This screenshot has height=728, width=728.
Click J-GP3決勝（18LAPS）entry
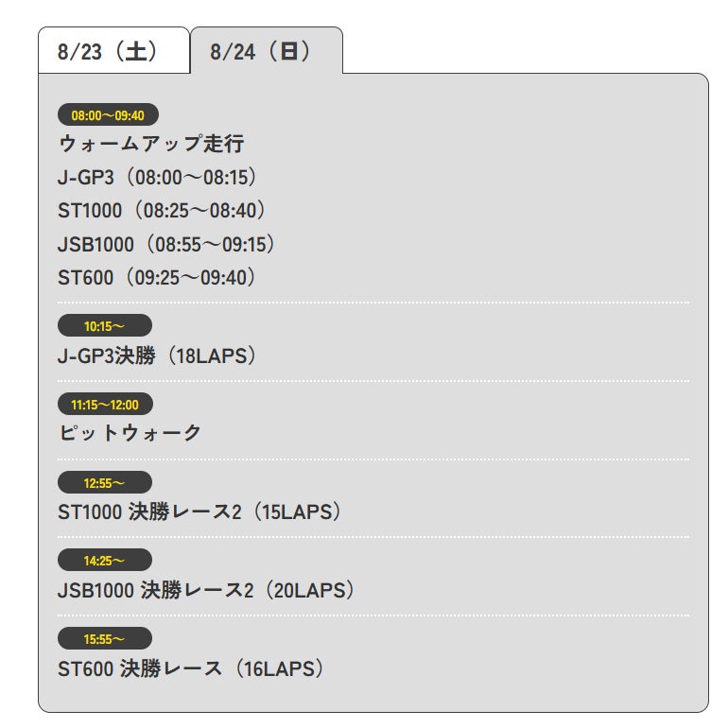pyautogui.click(x=158, y=355)
